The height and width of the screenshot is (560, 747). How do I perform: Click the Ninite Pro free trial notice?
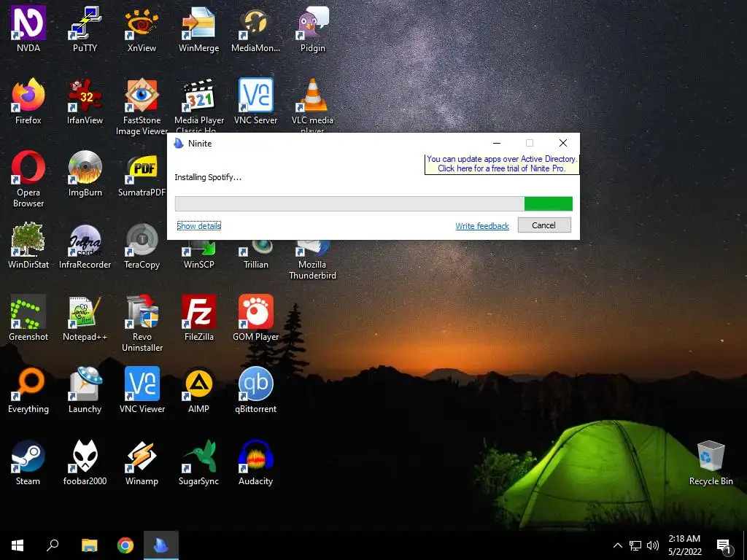[502, 164]
